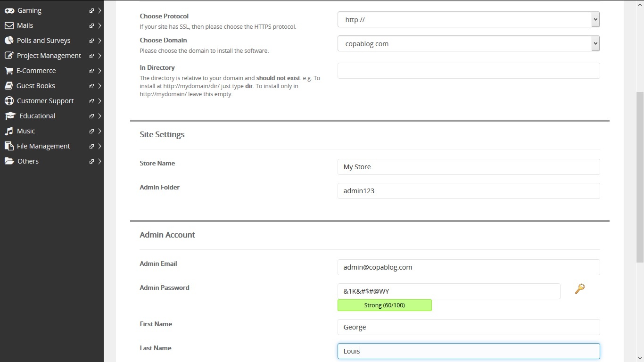This screenshot has width=644, height=362.
Task: Open Gaming category in new window
Action: 91,10
